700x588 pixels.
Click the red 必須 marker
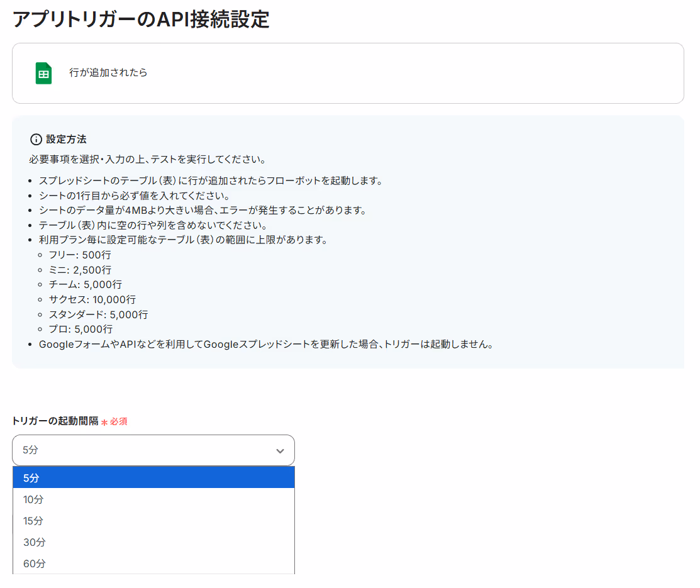click(114, 421)
